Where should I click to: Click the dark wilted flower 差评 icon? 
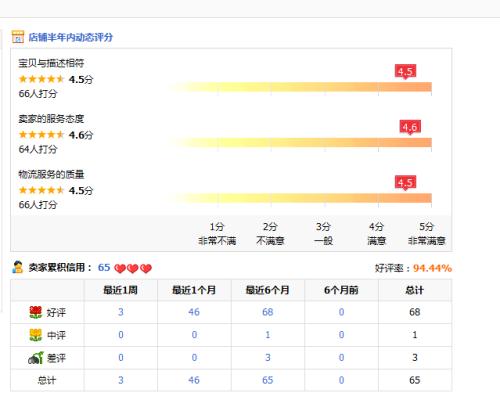(36, 358)
